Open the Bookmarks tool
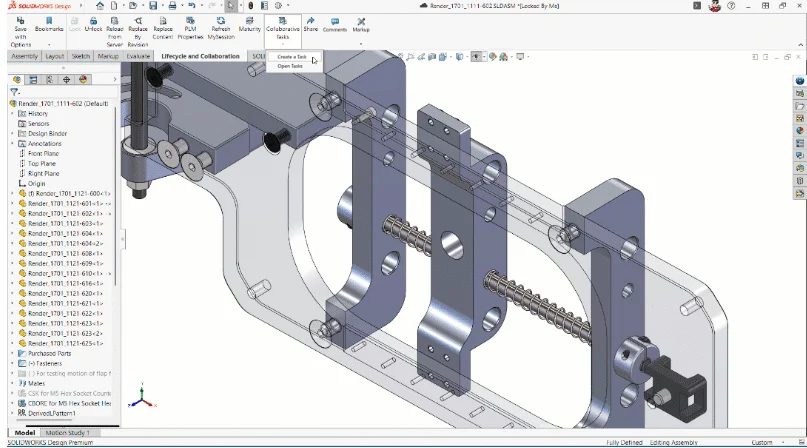Viewport: 807px width, 448px height. (x=48, y=21)
